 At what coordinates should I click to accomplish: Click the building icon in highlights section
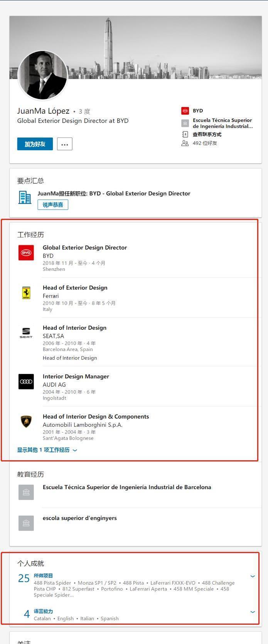(25, 197)
